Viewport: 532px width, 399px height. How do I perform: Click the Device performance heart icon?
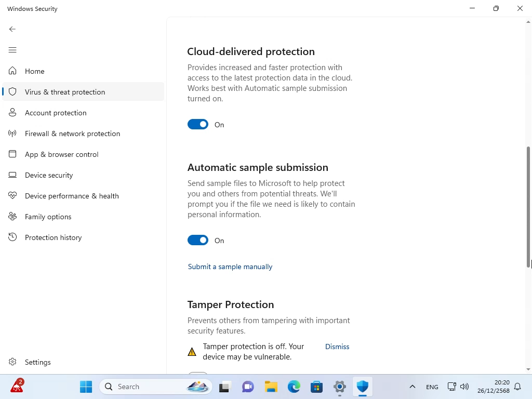[x=13, y=196]
